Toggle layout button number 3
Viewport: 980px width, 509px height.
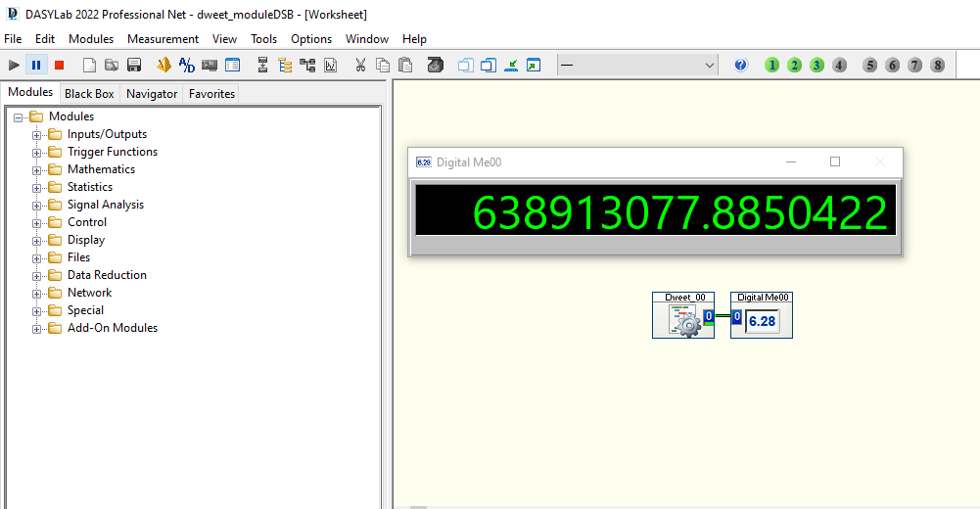coord(817,65)
